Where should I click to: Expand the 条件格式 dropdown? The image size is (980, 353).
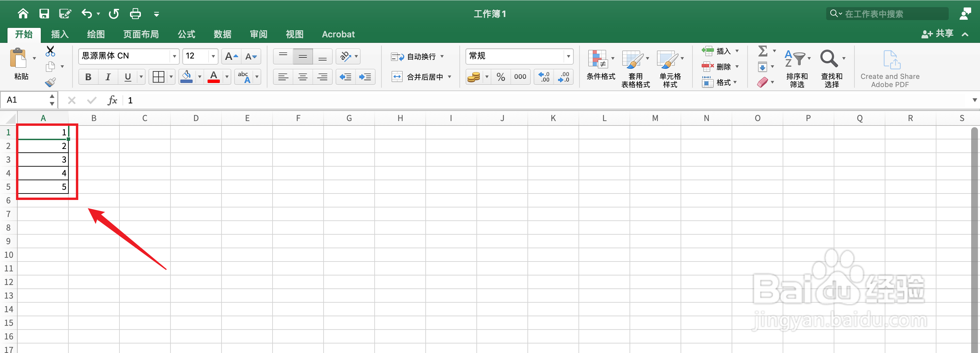point(612,58)
